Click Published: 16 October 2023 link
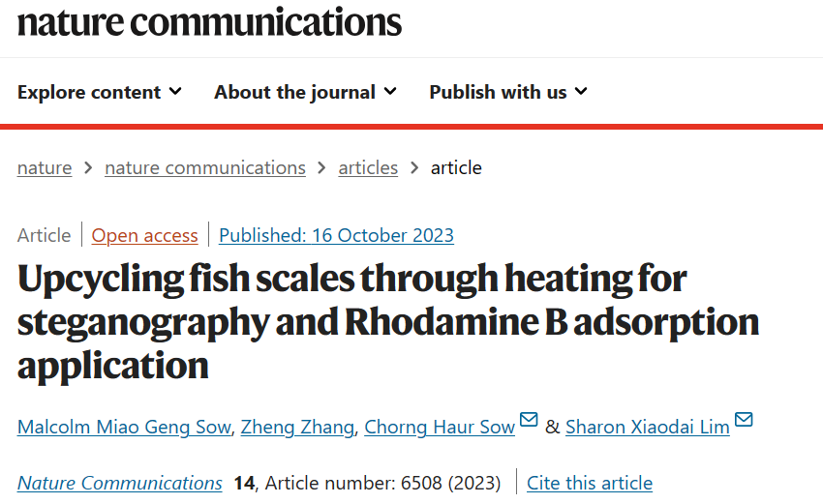The width and height of the screenshot is (823, 504). tap(336, 235)
